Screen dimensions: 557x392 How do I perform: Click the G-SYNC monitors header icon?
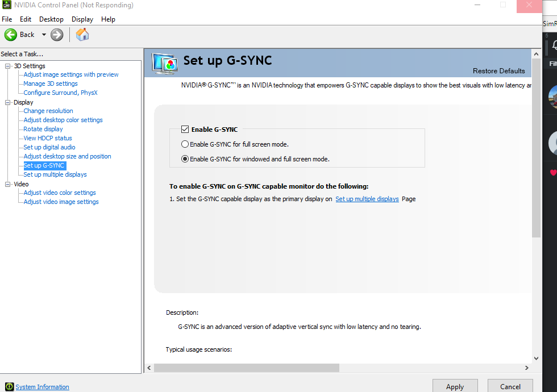[x=164, y=64]
